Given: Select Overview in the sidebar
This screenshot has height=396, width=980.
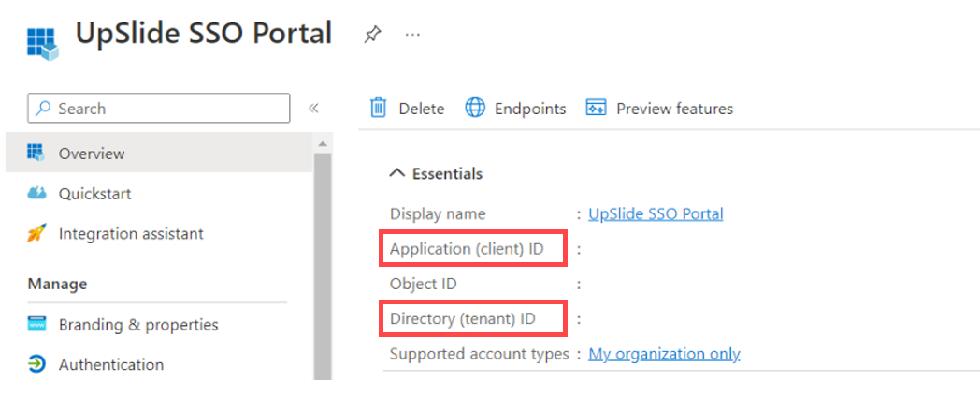Looking at the screenshot, I should [159, 153].
